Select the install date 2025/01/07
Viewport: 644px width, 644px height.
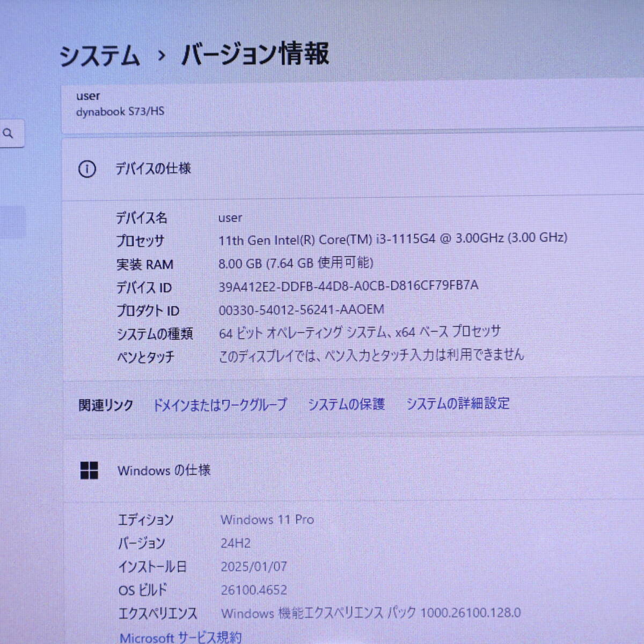point(254,567)
